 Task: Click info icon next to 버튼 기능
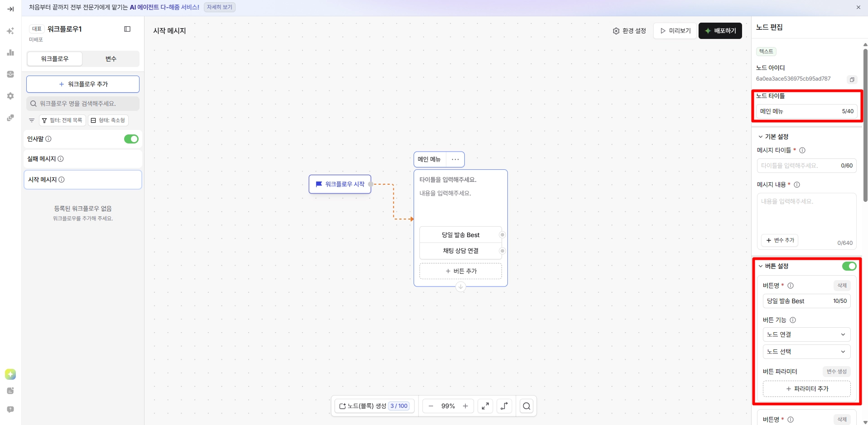click(793, 320)
